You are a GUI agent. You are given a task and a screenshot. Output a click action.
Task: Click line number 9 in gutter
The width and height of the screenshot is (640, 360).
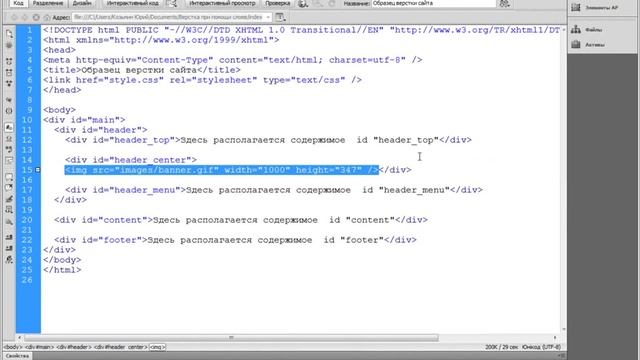coord(29,110)
